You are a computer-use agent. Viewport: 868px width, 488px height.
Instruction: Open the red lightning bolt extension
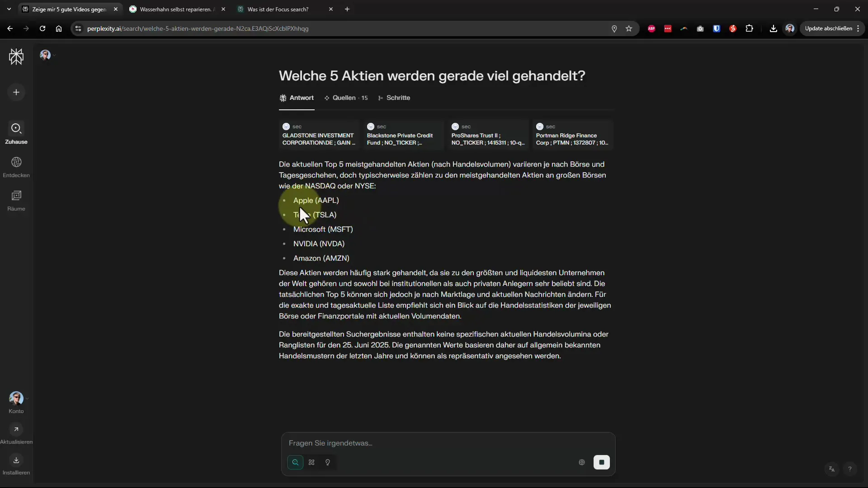coord(733,28)
